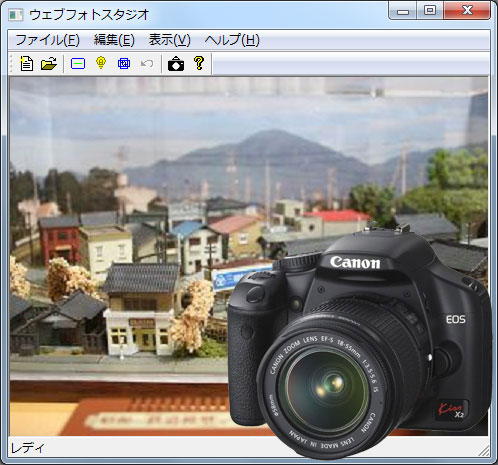Open help via the question mark icon
The width and height of the screenshot is (498, 465).
coord(199,63)
